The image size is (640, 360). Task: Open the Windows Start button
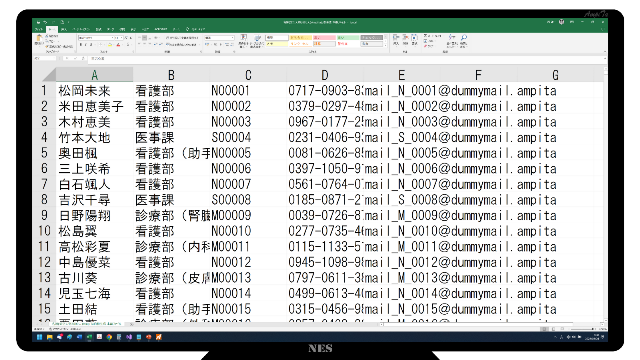click(40, 337)
